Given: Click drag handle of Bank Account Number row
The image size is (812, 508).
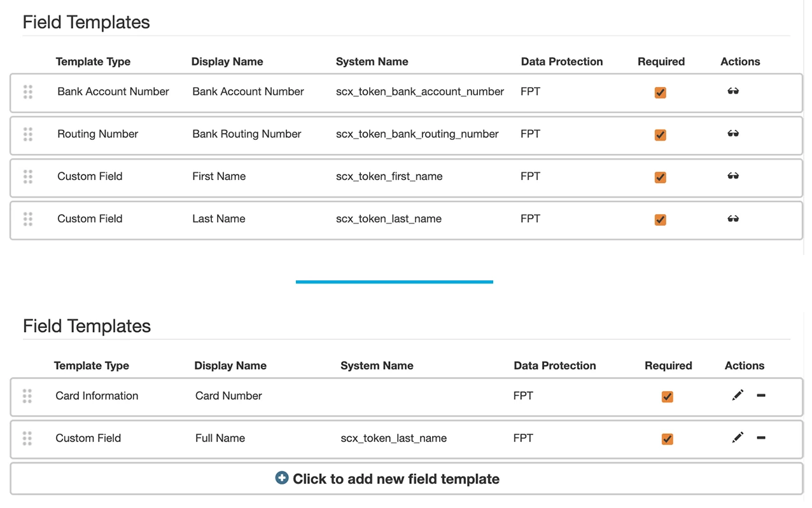Looking at the screenshot, I should (x=28, y=92).
